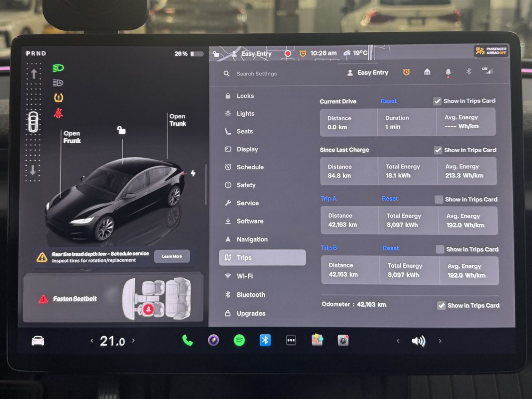532x399 pixels.
Task: Lower volume with left chevron
Action: coord(398,341)
